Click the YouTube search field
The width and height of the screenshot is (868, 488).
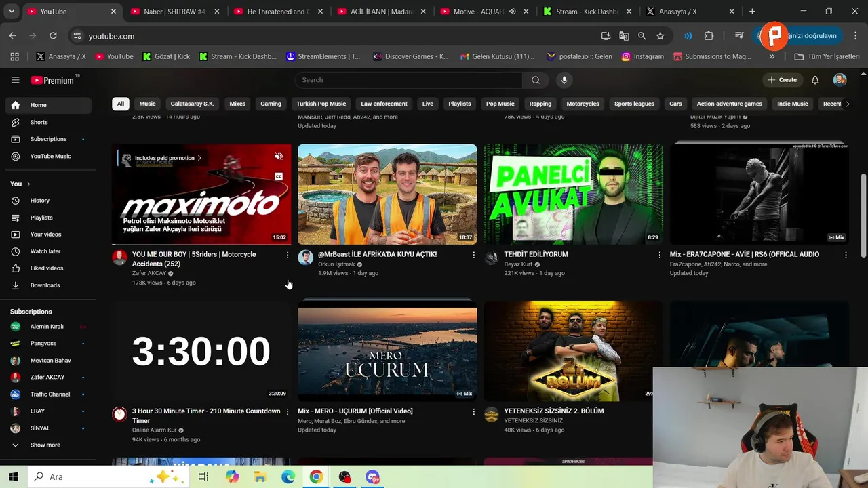[x=409, y=80]
